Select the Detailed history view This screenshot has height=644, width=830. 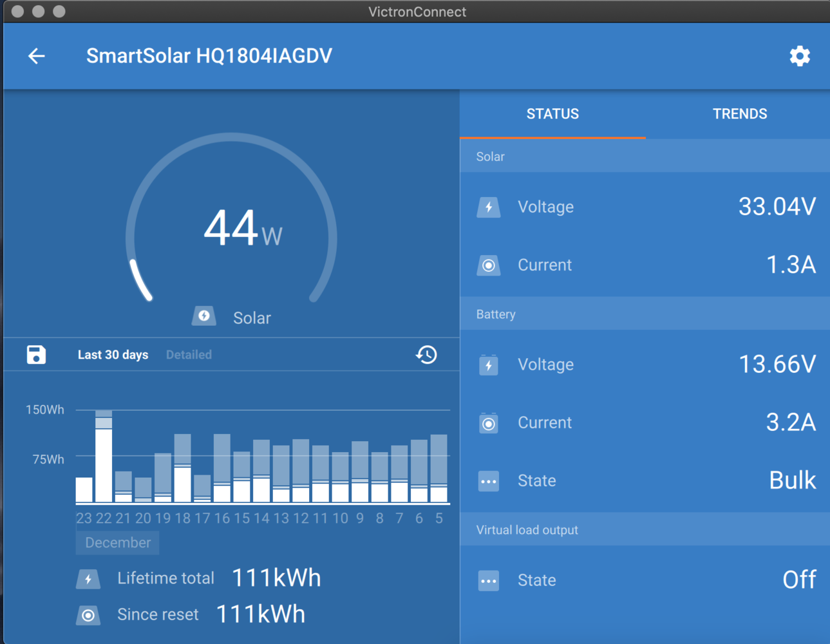[x=189, y=355]
